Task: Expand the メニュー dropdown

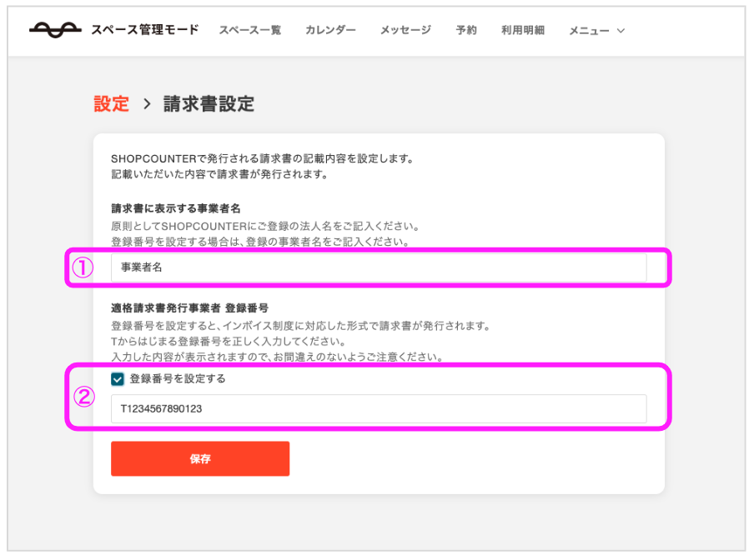Action: tap(596, 31)
